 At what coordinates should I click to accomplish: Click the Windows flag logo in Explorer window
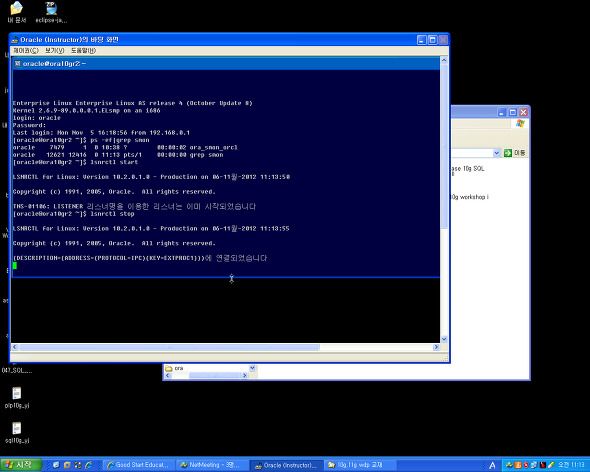[520, 123]
